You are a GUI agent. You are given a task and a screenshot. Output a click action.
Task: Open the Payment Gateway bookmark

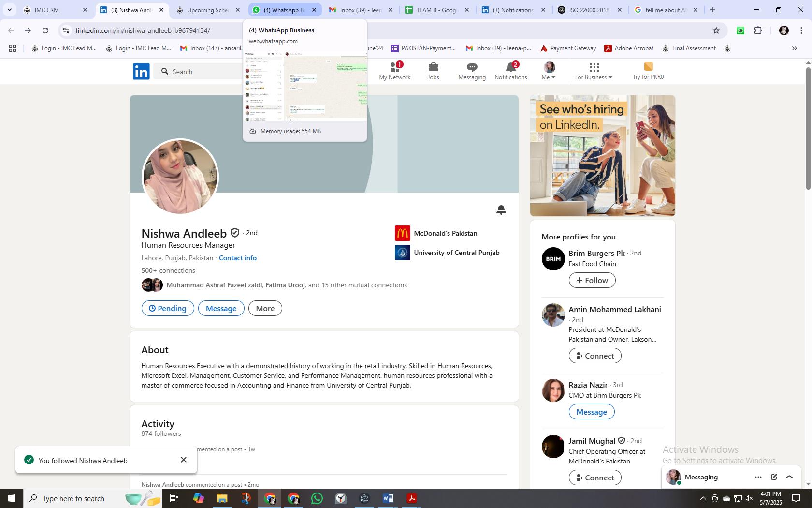point(568,48)
